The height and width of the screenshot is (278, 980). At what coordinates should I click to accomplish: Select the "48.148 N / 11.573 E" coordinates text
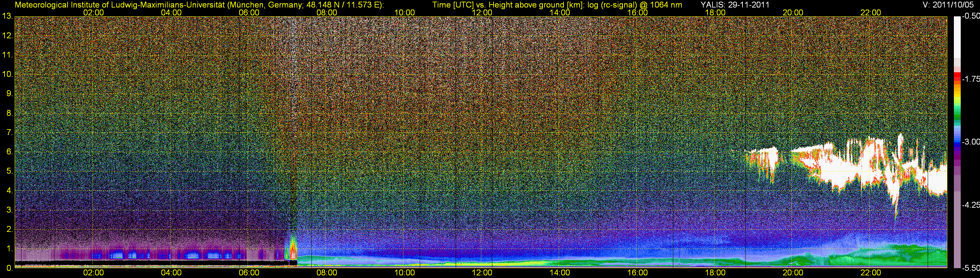(x=343, y=5)
